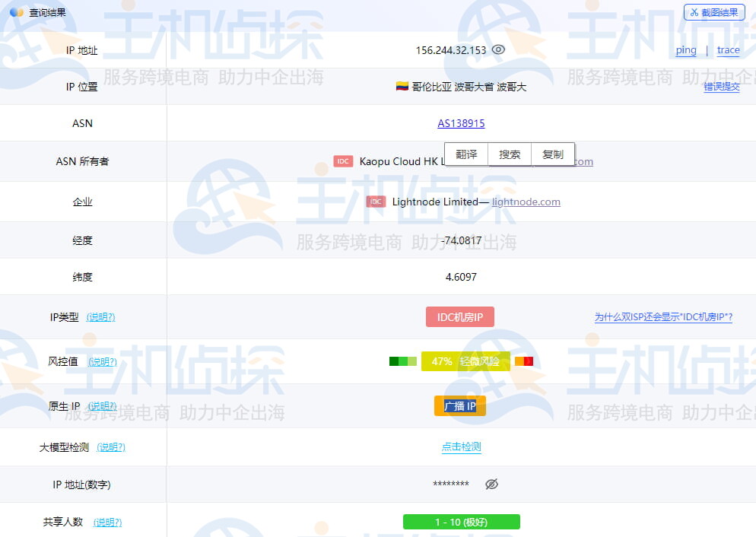Click the green bar indicator left of 47%
This screenshot has width=756, height=537.
pyautogui.click(x=402, y=361)
